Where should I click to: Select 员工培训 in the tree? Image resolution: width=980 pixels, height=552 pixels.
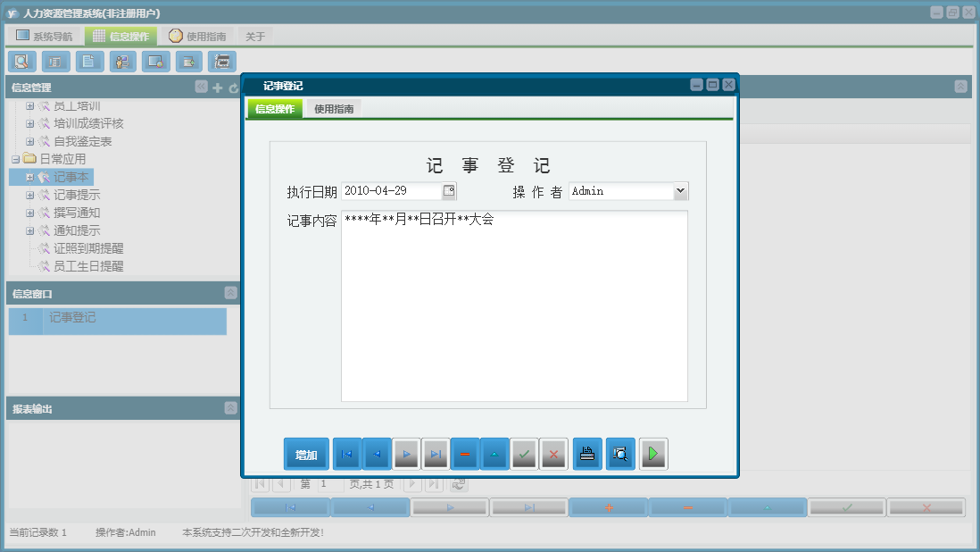(x=76, y=106)
